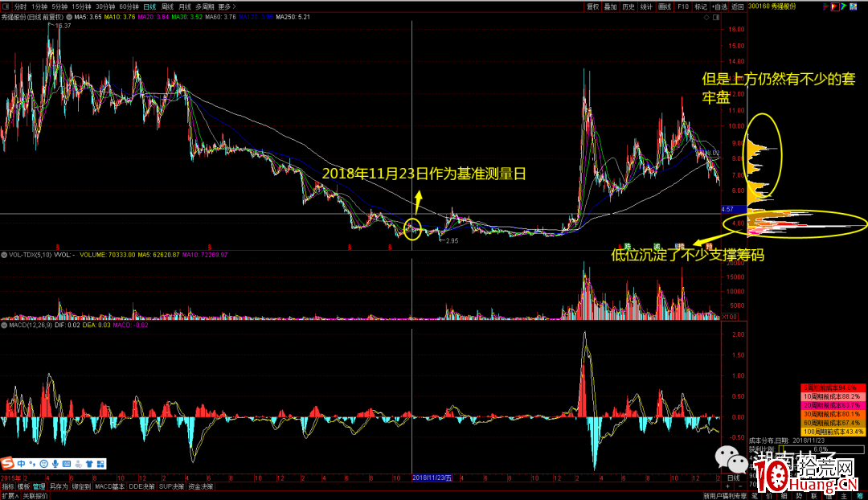Expand the 更多 periods menu
Image resolution: width=868 pixels, height=500 pixels.
pos(227,6)
